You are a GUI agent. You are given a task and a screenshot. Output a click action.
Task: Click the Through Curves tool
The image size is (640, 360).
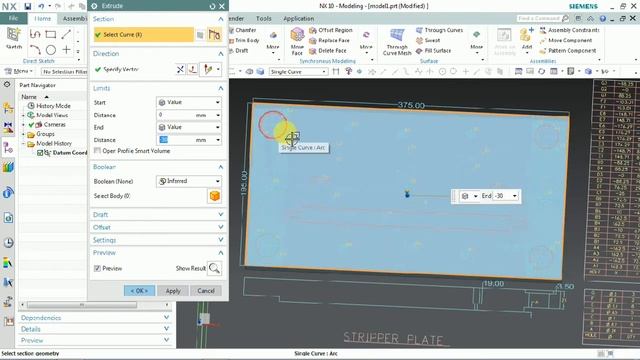[439, 30]
